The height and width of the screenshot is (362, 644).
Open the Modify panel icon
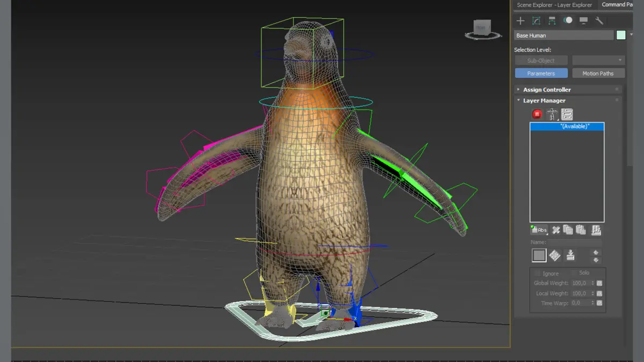click(536, 21)
